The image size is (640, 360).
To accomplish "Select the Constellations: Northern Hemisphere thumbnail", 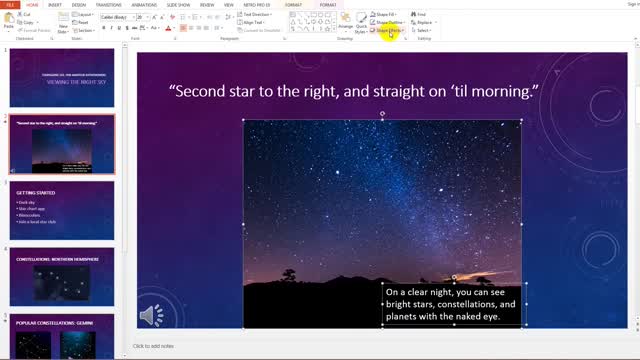I will [x=62, y=277].
